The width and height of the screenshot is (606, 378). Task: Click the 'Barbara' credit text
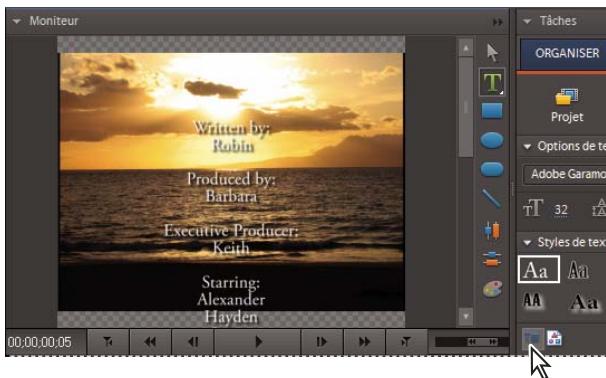click(x=231, y=196)
